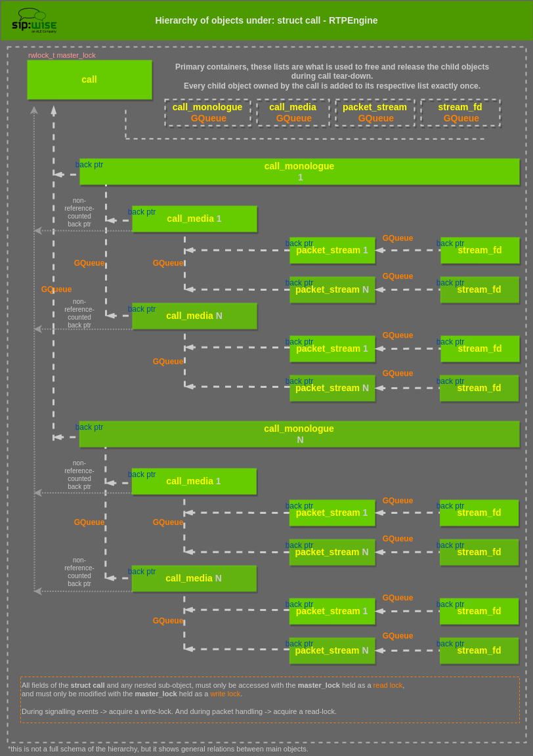The image size is (533, 756).
Task: Click the stream_fd GQueue dashed container
Action: coord(460,112)
